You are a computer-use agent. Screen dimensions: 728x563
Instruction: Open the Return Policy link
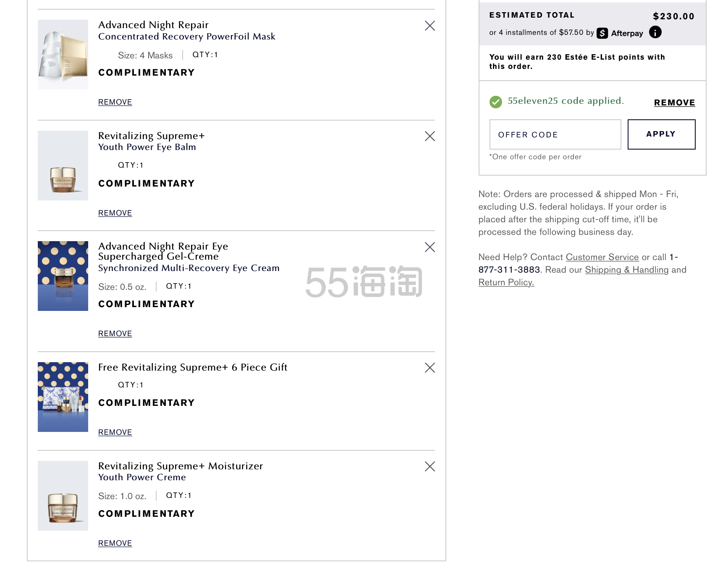506,282
